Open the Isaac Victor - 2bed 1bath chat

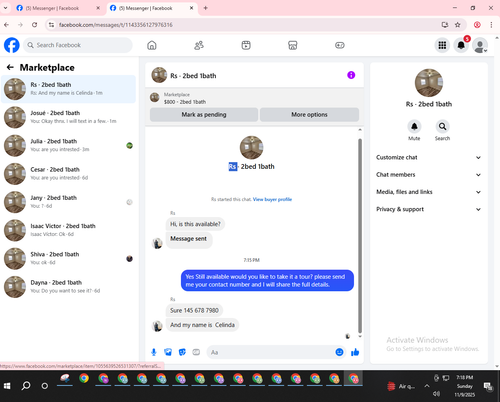point(68,230)
